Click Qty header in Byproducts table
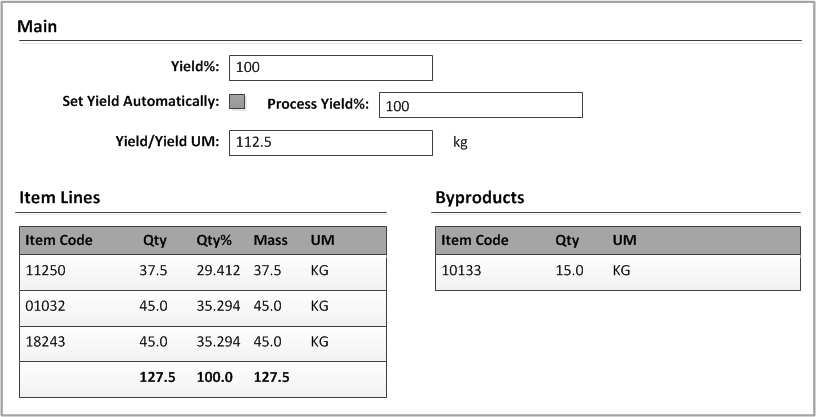Viewport: 816px width, 417px height. 568,240
